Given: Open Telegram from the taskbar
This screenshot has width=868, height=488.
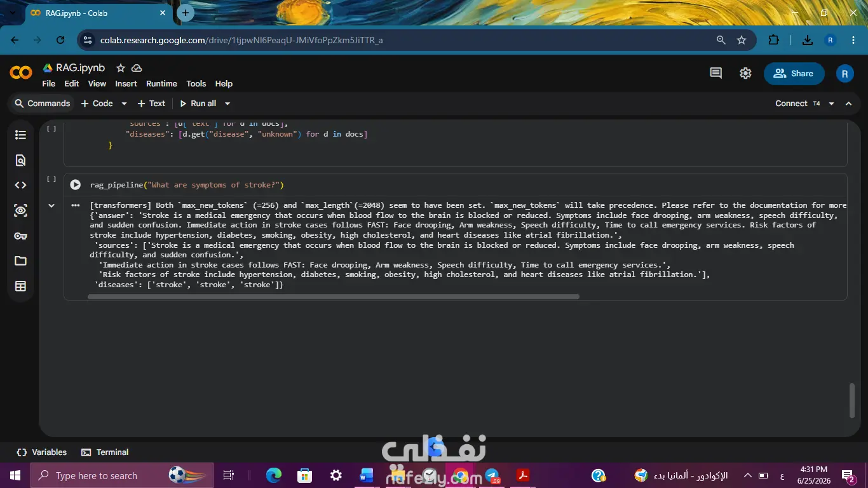Looking at the screenshot, I should point(492,475).
